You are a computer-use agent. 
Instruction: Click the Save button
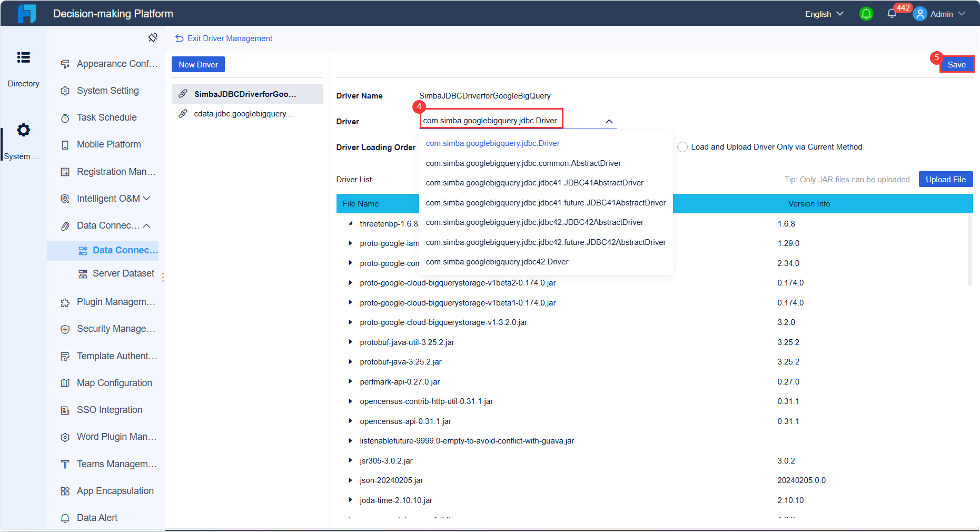click(x=956, y=64)
